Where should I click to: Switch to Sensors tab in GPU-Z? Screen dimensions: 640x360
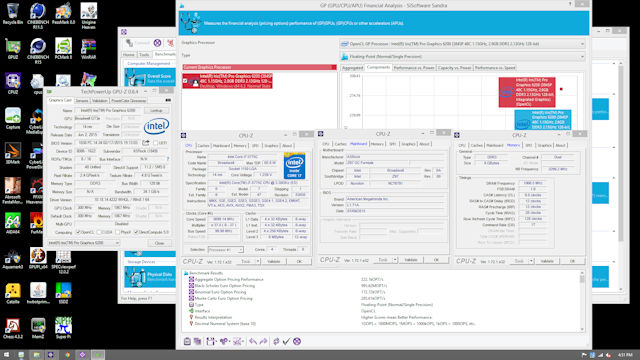pos(82,100)
